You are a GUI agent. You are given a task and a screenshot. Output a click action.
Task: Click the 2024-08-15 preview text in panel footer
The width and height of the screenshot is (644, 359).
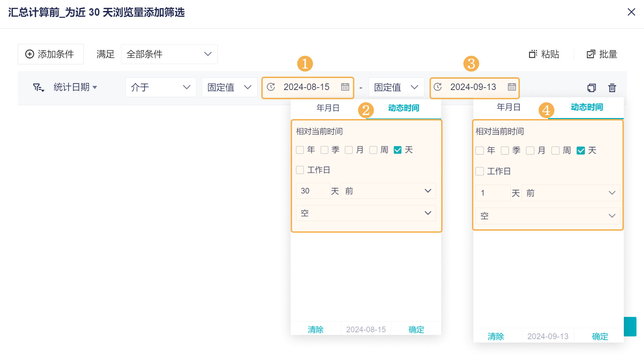[x=366, y=330]
